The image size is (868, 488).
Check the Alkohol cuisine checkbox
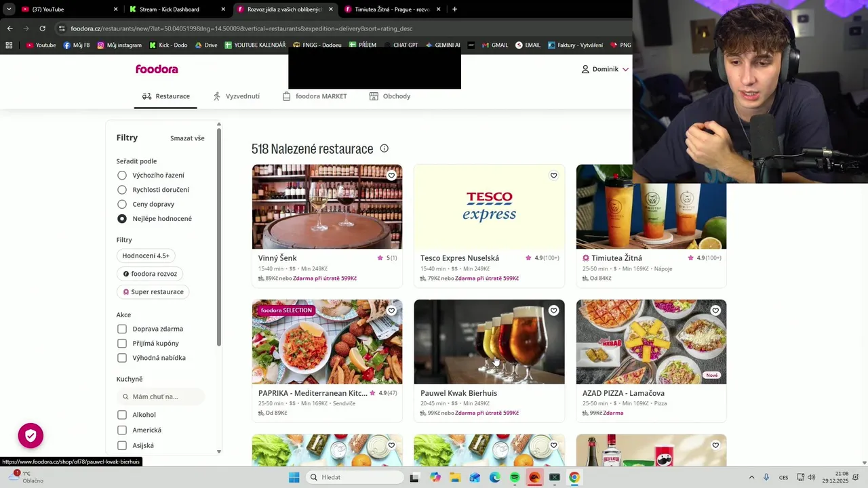(x=122, y=415)
